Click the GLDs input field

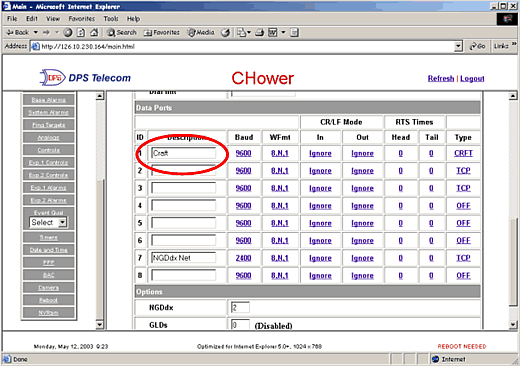point(240,325)
